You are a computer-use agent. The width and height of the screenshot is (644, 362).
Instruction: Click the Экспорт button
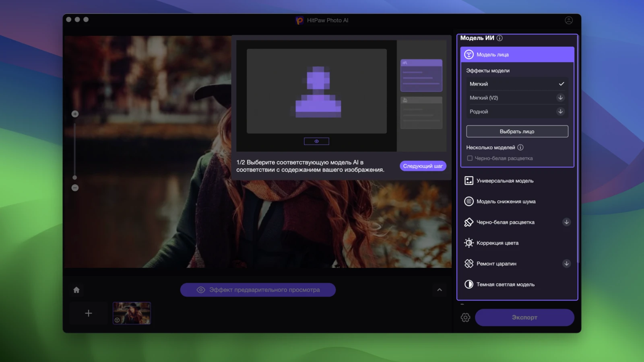click(524, 317)
